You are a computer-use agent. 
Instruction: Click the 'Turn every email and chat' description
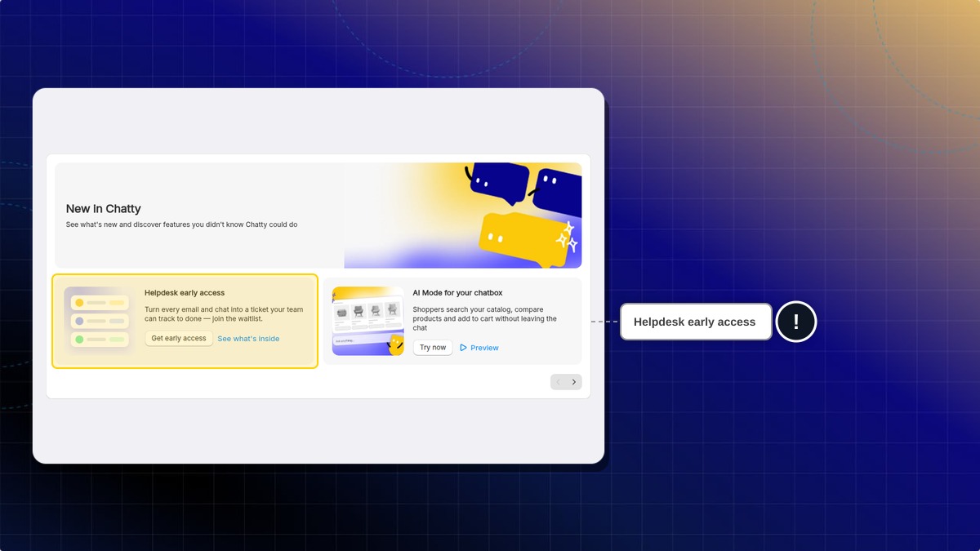click(x=224, y=314)
